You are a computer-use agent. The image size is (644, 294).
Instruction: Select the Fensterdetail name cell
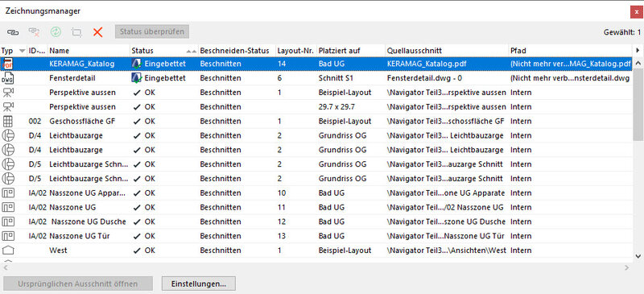[x=72, y=78]
